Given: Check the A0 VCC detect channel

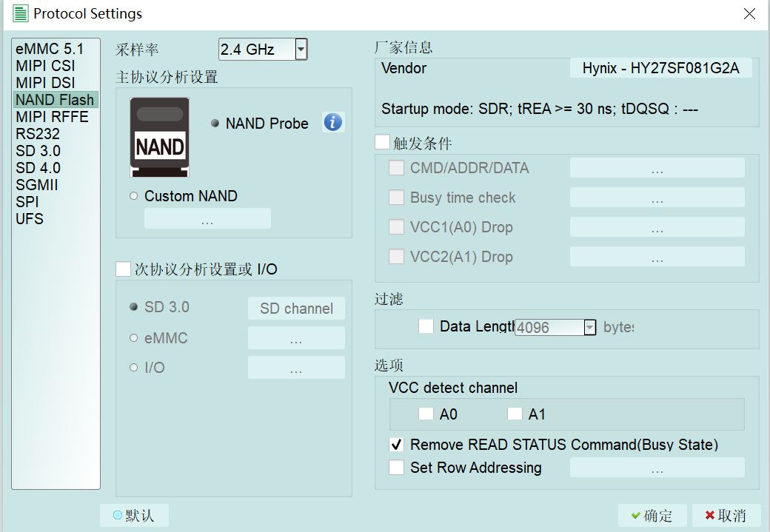Looking at the screenshot, I should point(426,414).
